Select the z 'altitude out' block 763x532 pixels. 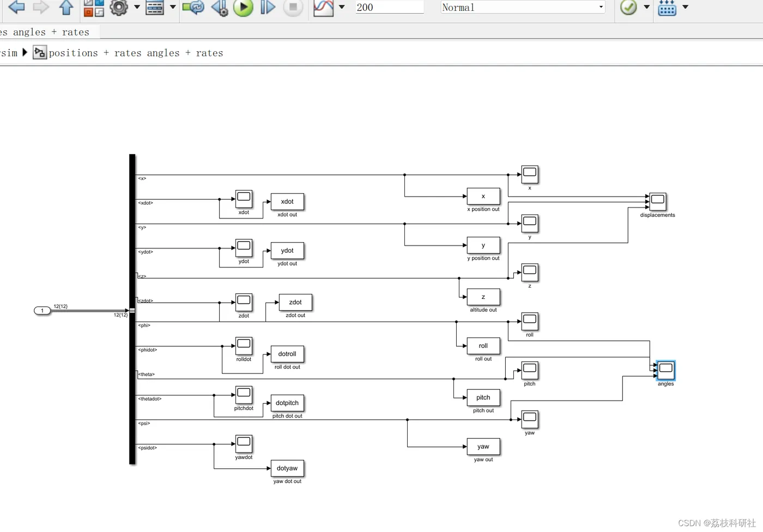(483, 297)
